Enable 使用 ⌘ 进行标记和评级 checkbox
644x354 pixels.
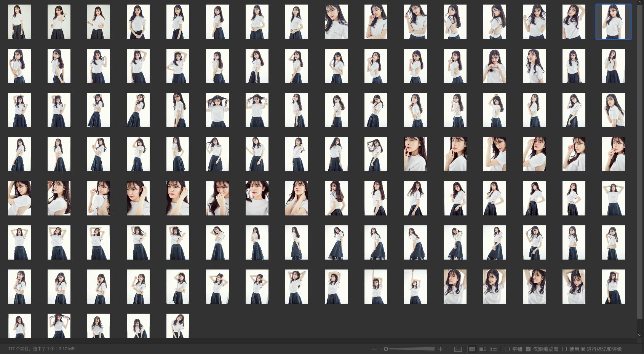pyautogui.click(x=564, y=349)
